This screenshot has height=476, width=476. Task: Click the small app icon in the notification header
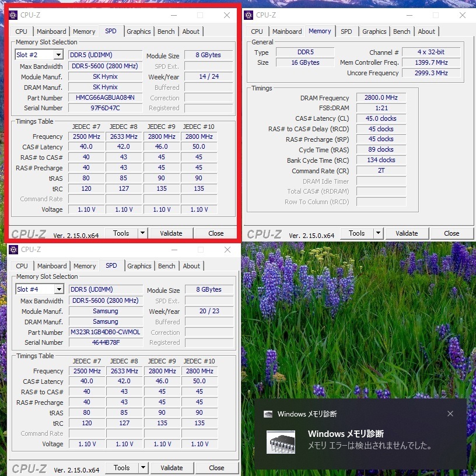tap(268, 414)
